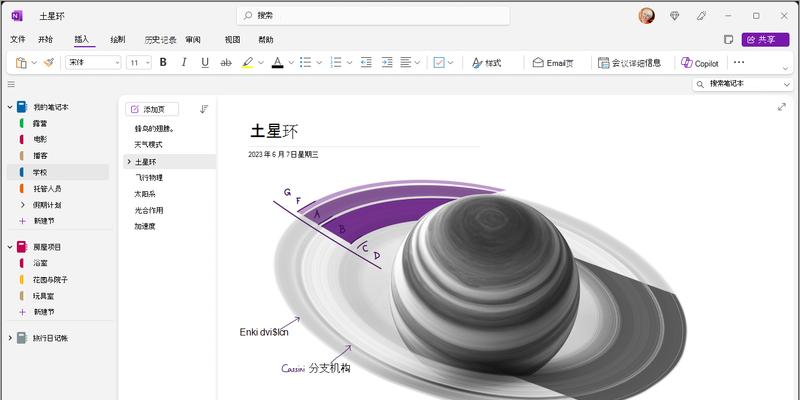
Task: Open numbering style dropdown arrow
Action: (349, 63)
